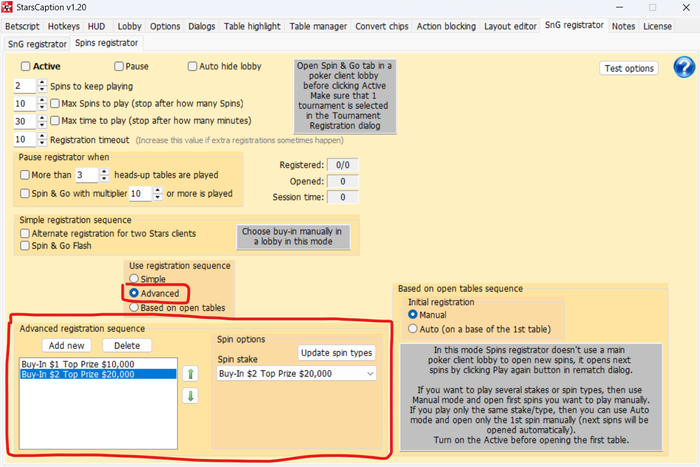Toggle the Pause checkbox

[x=119, y=67]
